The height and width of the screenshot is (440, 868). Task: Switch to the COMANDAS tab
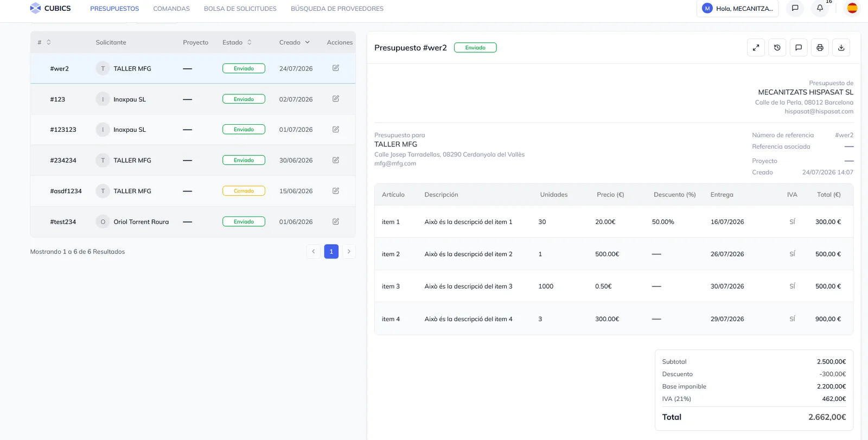point(171,9)
